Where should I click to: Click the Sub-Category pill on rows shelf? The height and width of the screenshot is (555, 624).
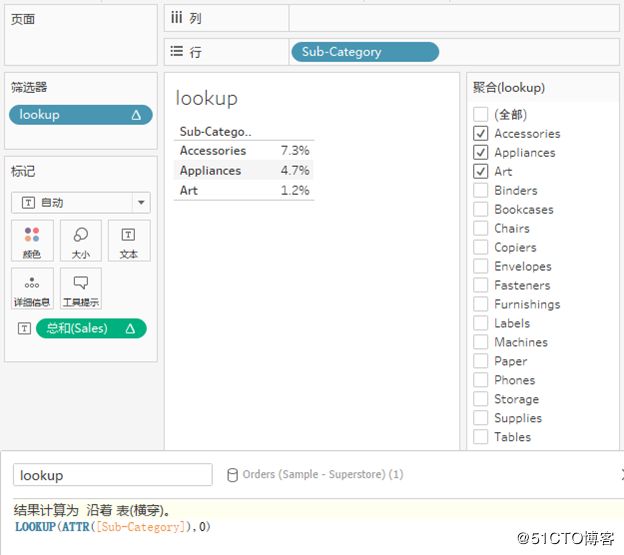365,52
